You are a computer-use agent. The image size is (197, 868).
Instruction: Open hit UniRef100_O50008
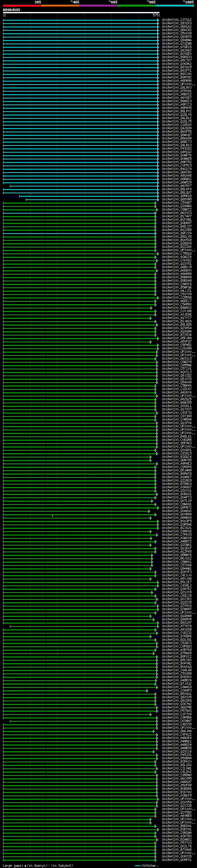click(176, 33)
